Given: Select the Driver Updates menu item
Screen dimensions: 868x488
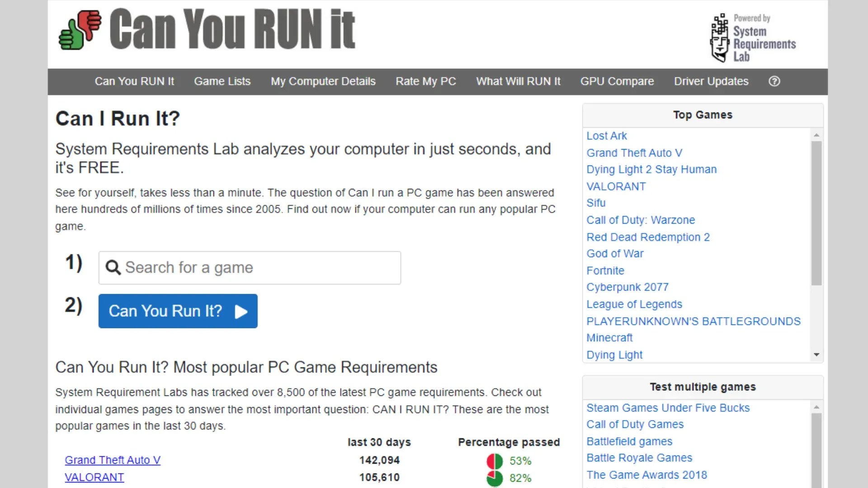Looking at the screenshot, I should tap(711, 81).
